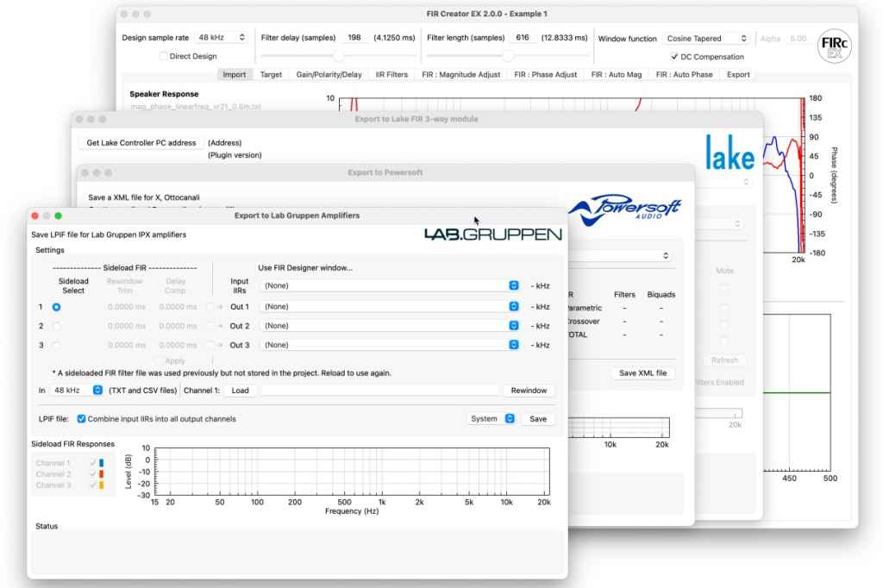This screenshot has width=883, height=588.
Task: Switch to FIR : Phase Adjust tab
Action: [x=545, y=74]
